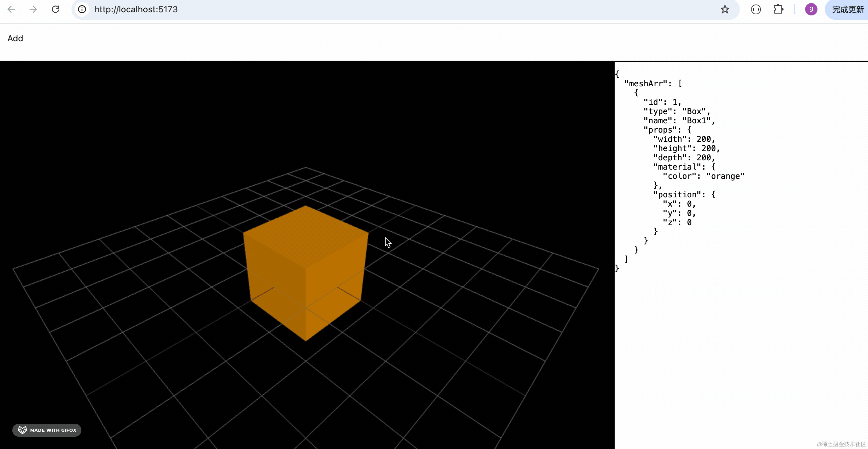Click the "depth": 200 line
This screenshot has height=449, width=868.
click(x=684, y=158)
